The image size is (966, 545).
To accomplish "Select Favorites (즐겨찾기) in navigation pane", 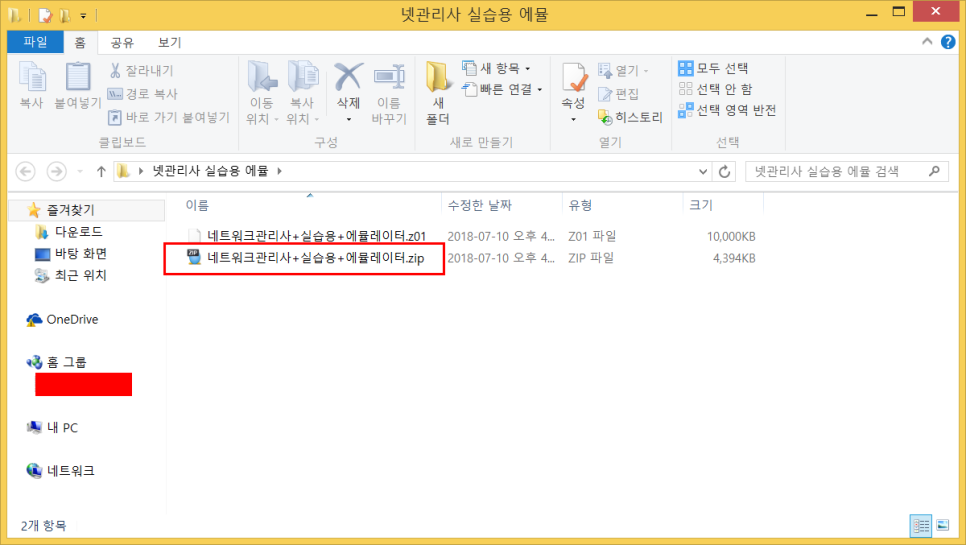I will pyautogui.click(x=86, y=210).
